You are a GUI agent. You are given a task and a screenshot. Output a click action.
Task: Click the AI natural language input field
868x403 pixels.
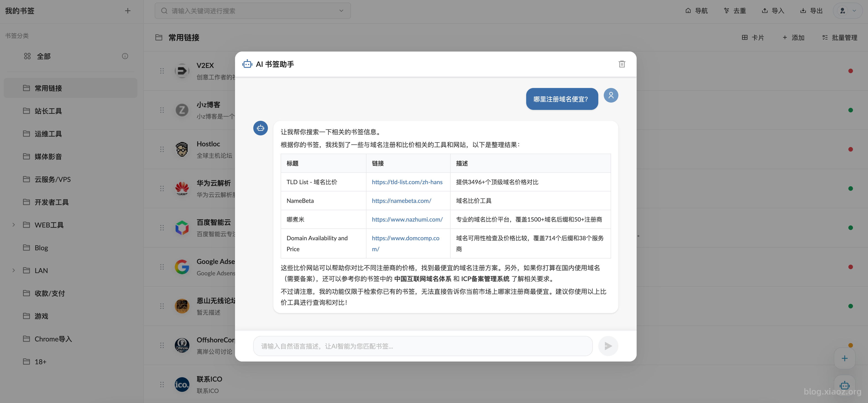click(x=423, y=346)
